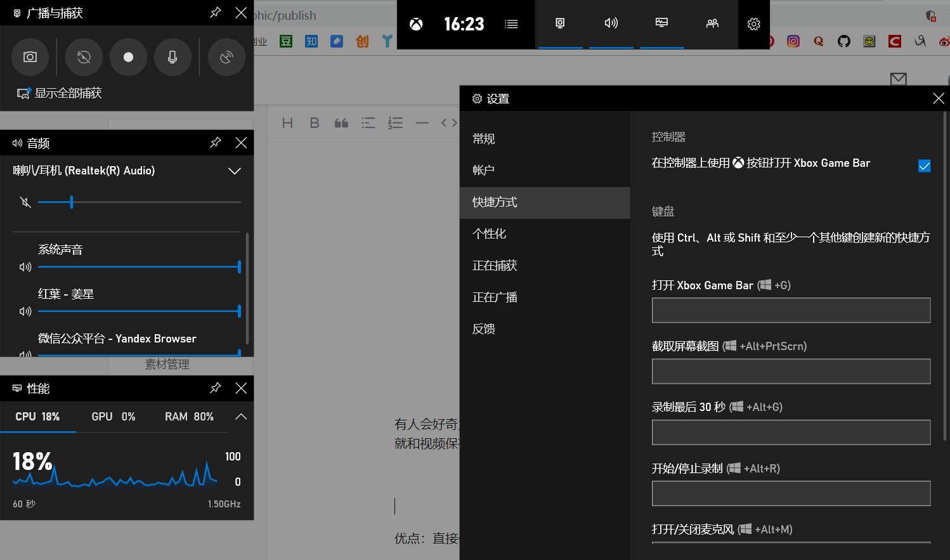950x560 pixels.
Task: Expand the Realtek audio device dropdown
Action: (x=234, y=171)
